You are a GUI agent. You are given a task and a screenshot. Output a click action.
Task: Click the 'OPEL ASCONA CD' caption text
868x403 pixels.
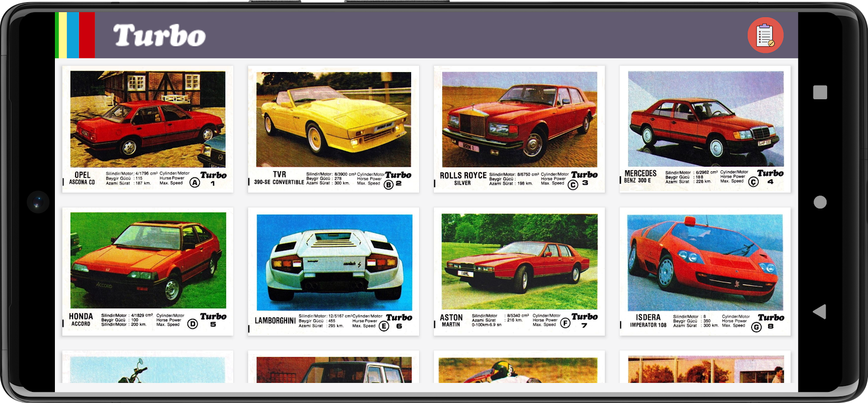(x=82, y=178)
